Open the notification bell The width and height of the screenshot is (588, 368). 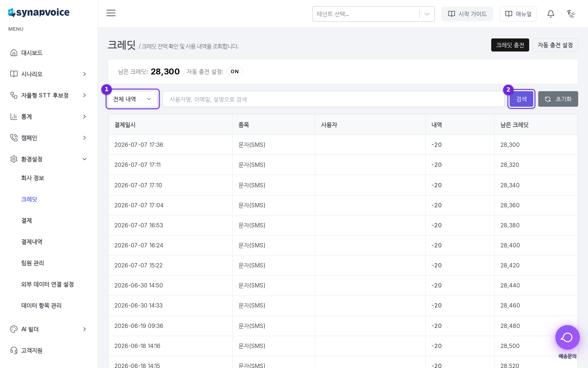click(x=551, y=14)
